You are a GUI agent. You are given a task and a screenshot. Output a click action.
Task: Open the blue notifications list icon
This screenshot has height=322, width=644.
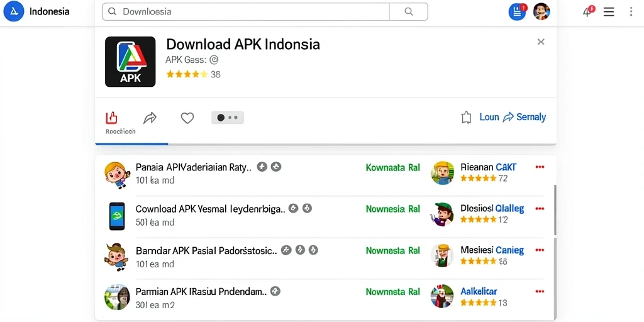coord(517,12)
